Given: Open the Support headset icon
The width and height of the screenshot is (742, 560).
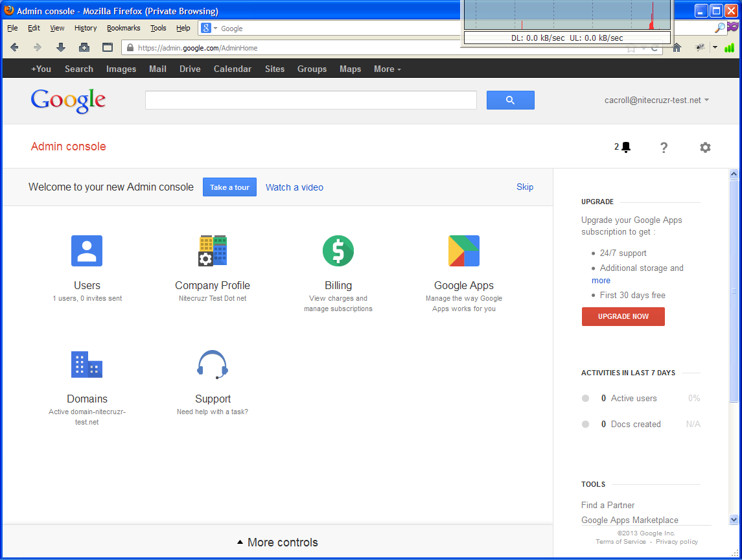Looking at the screenshot, I should (x=213, y=364).
